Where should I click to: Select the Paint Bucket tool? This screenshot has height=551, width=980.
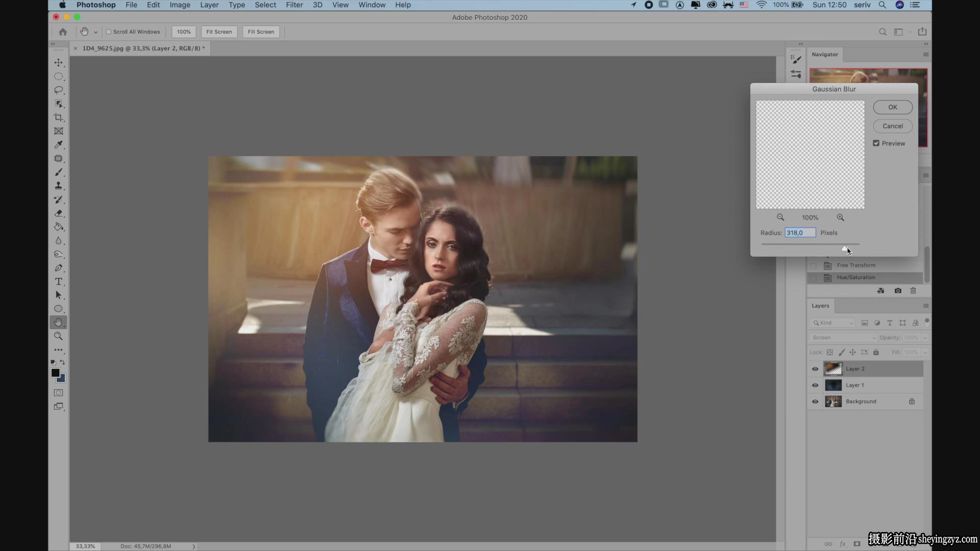59,227
